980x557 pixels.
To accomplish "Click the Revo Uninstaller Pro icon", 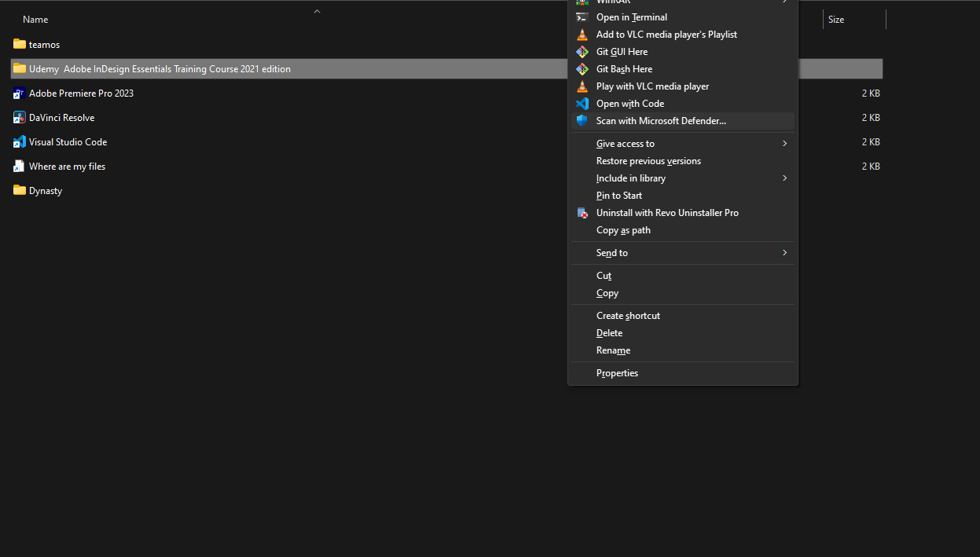I will click(x=582, y=213).
